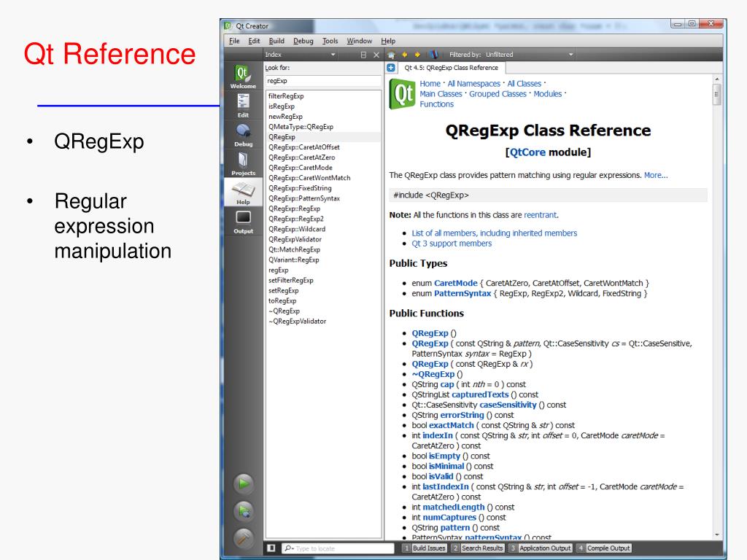Select the QRegExp Class Reference tab

point(451,68)
